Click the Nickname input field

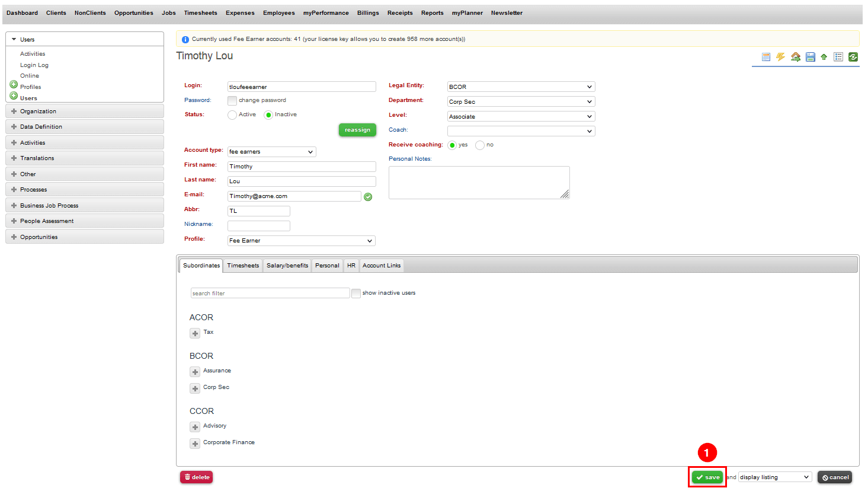point(259,226)
